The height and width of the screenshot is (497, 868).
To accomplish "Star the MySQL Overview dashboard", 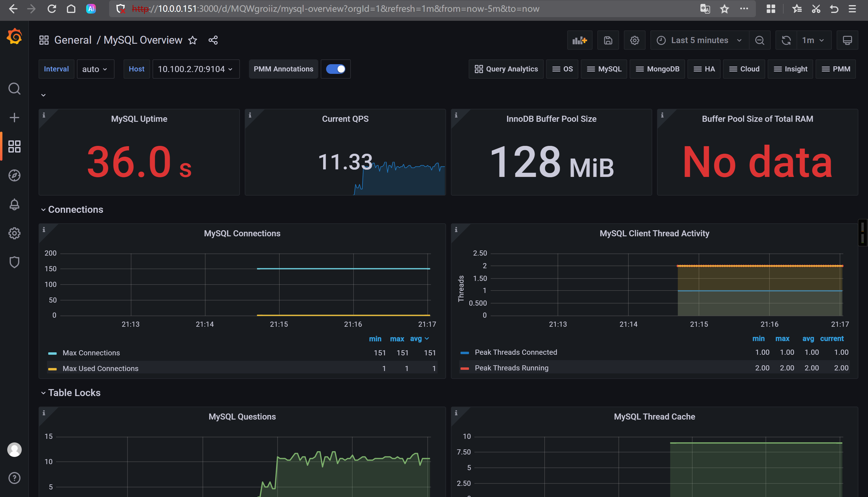I will [x=193, y=40].
